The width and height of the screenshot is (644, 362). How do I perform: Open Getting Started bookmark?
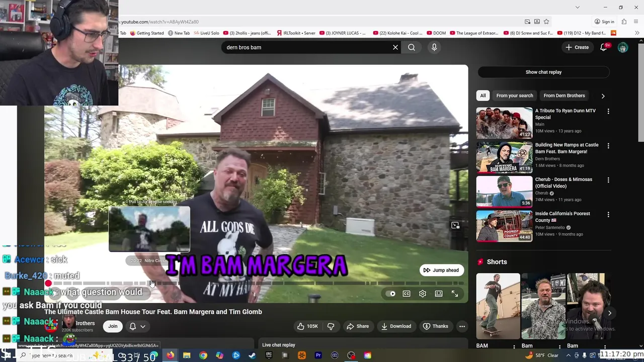point(146,33)
